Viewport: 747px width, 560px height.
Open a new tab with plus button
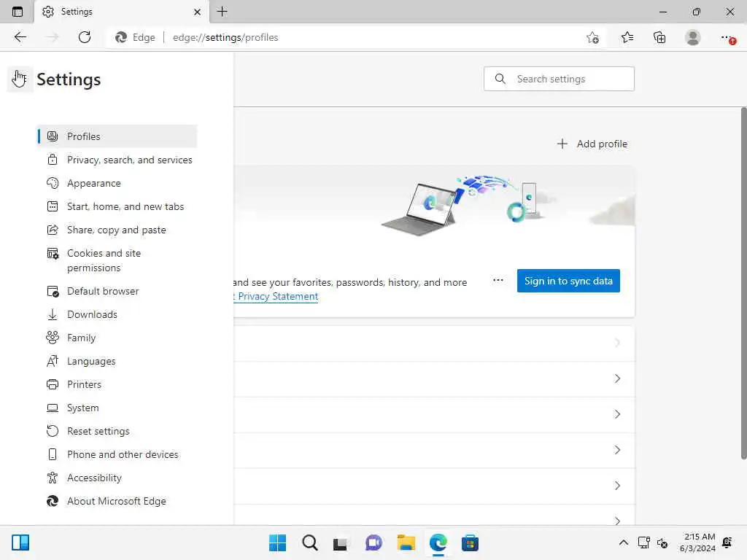[222, 12]
